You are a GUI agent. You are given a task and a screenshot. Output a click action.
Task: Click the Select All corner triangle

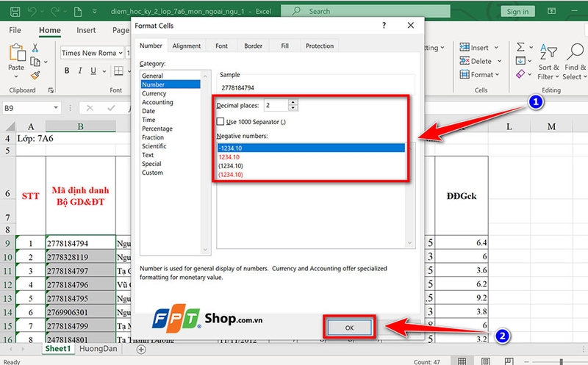[10, 126]
